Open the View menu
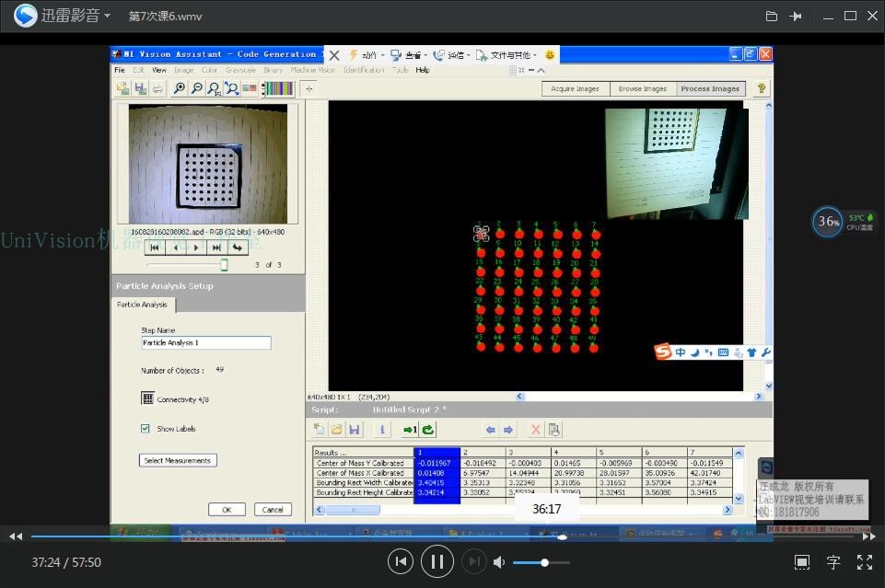 coord(159,70)
